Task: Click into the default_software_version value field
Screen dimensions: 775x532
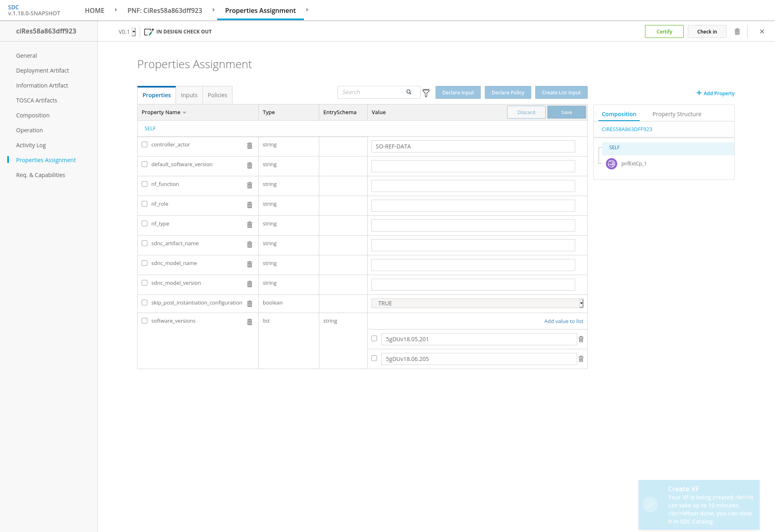Action: pyautogui.click(x=473, y=166)
